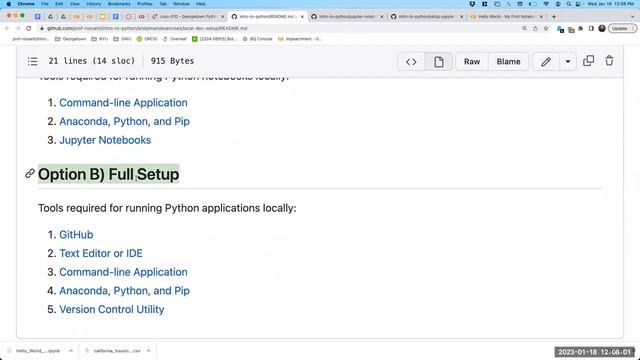Viewport: 640px width, 360px height.
Task: Reload the page
Action: (x=29, y=28)
